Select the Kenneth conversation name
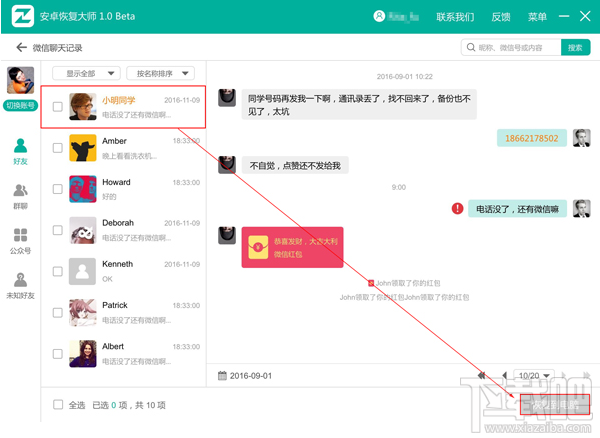The image size is (600, 438). point(117,264)
